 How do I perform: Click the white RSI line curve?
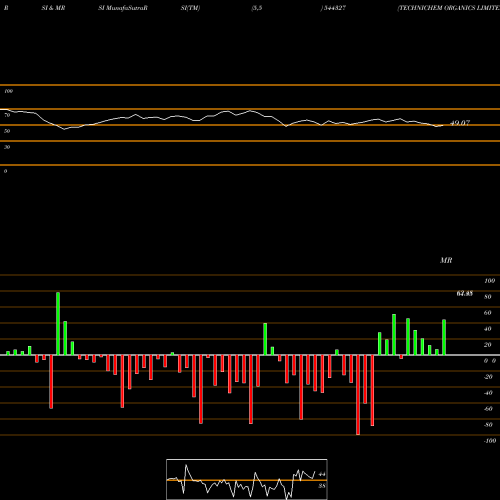click(x=222, y=118)
